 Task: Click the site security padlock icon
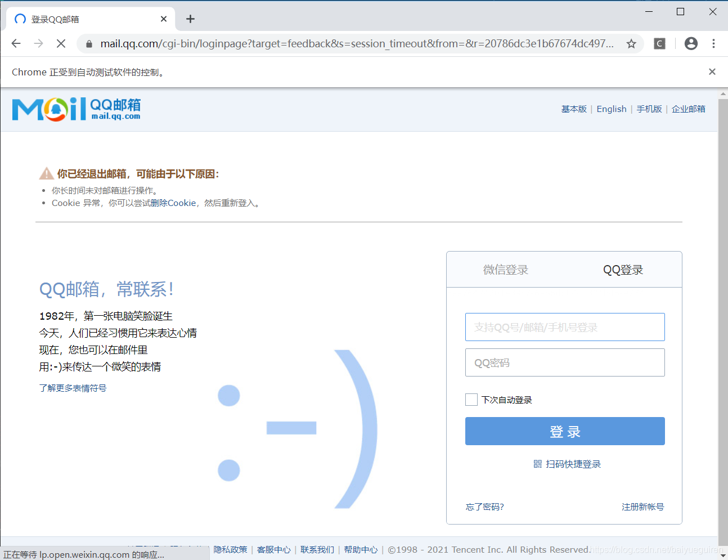[88, 43]
